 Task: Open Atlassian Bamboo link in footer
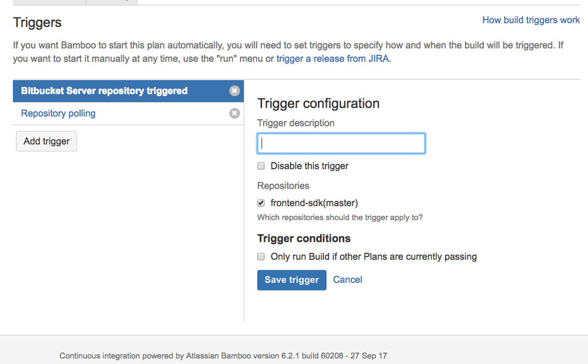[x=218, y=356]
